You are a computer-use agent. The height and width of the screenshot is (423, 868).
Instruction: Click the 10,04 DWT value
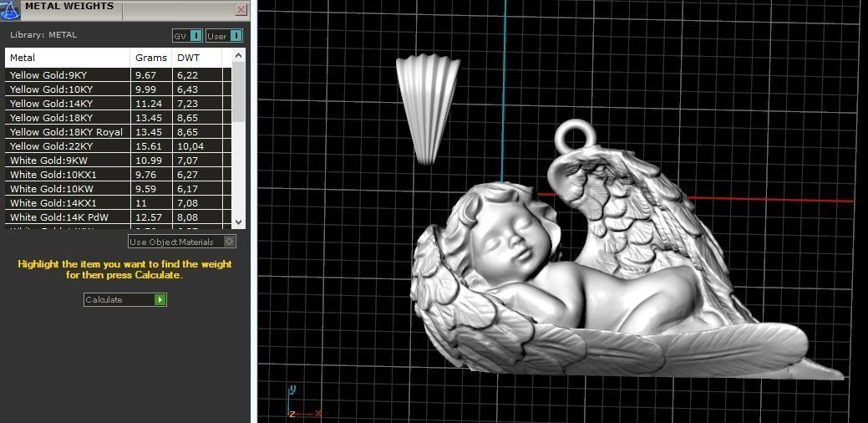coord(190,146)
